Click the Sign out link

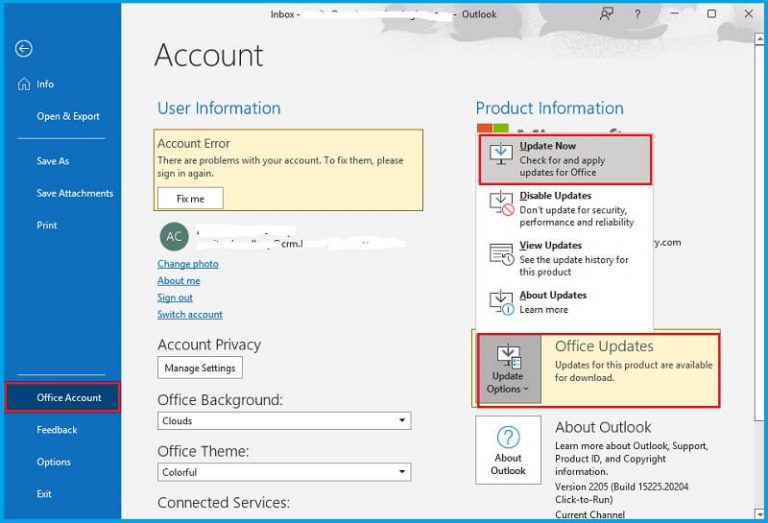(174, 298)
